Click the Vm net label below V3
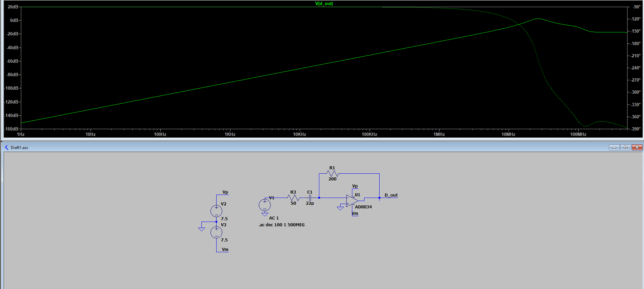Viewport: 644px width, 289px height. [x=225, y=250]
